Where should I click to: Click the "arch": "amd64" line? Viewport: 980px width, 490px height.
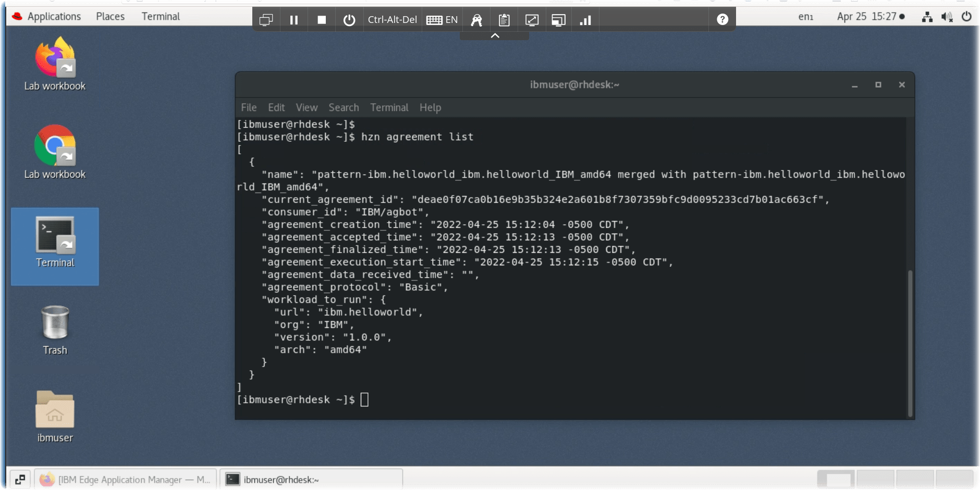pos(321,350)
